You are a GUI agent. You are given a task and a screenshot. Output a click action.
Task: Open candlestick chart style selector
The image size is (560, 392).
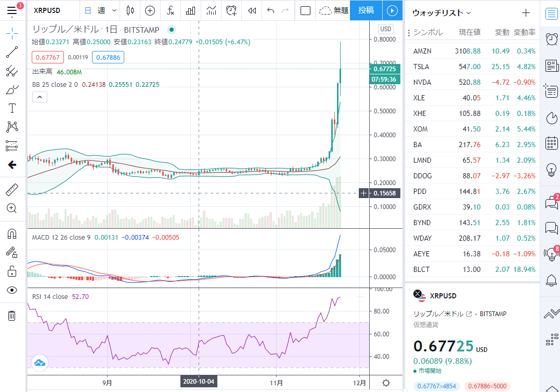coord(131,10)
